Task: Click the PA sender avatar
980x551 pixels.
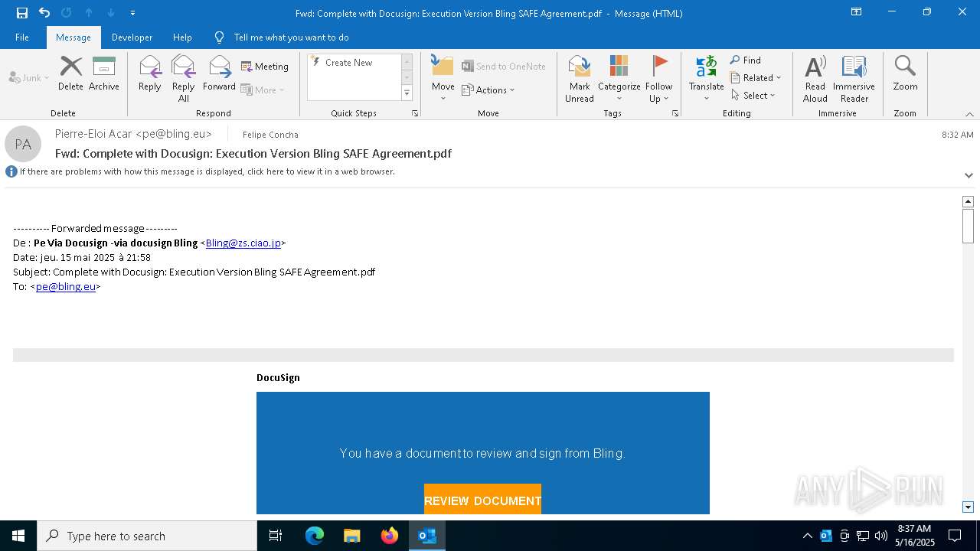Action: click(23, 144)
